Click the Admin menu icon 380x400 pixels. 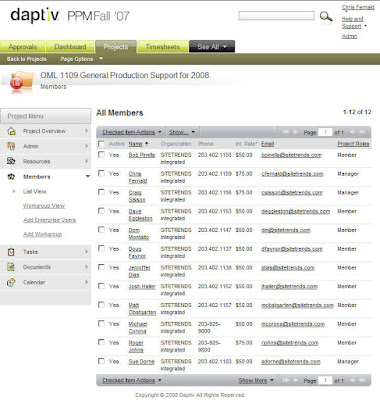pos(11,146)
